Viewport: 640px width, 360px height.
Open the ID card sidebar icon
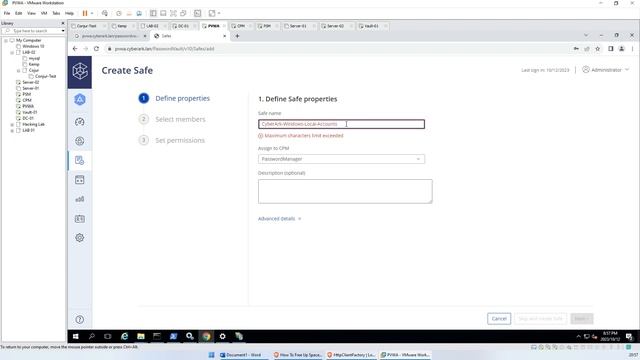(80, 219)
